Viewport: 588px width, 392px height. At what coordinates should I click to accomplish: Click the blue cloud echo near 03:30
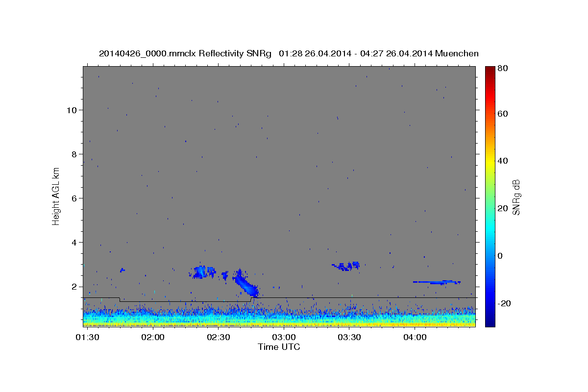point(347,266)
